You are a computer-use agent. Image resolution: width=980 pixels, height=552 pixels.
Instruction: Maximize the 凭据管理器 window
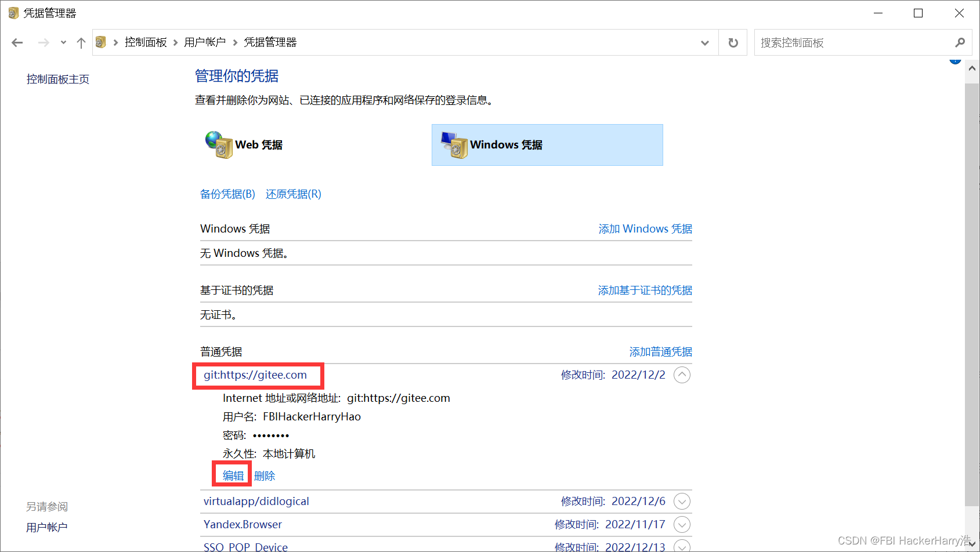[918, 13]
